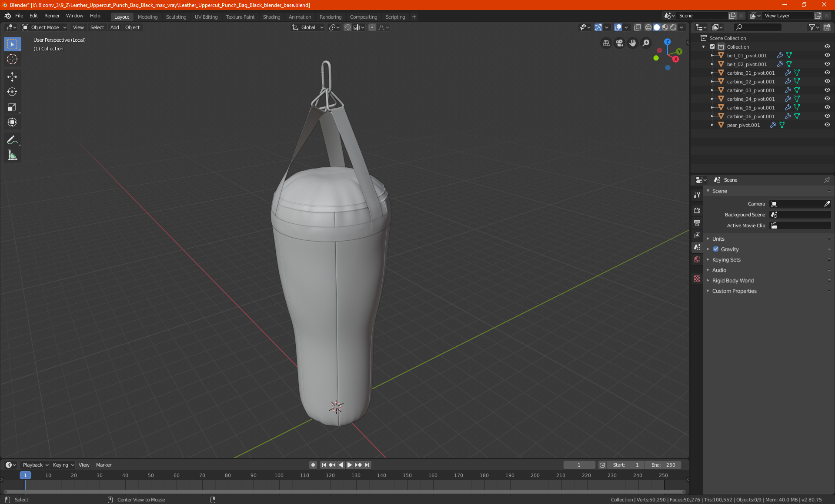Uncheck the Gravity checkbox
Viewport: 835px width, 504px height.
click(716, 249)
